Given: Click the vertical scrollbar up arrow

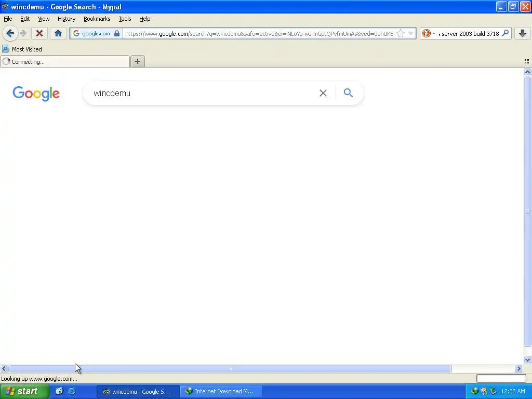Looking at the screenshot, I should click(527, 72).
